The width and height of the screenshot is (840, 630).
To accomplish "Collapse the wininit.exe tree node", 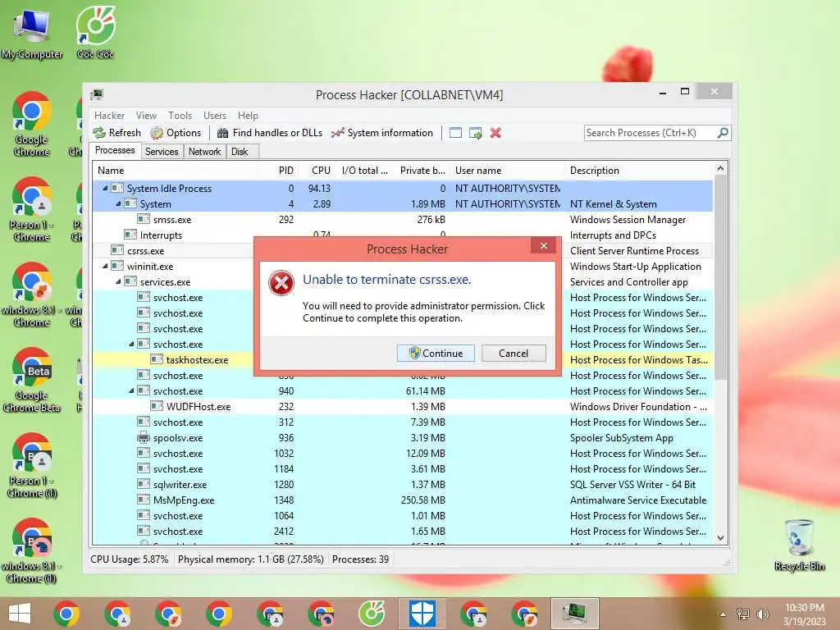I will pyautogui.click(x=105, y=266).
